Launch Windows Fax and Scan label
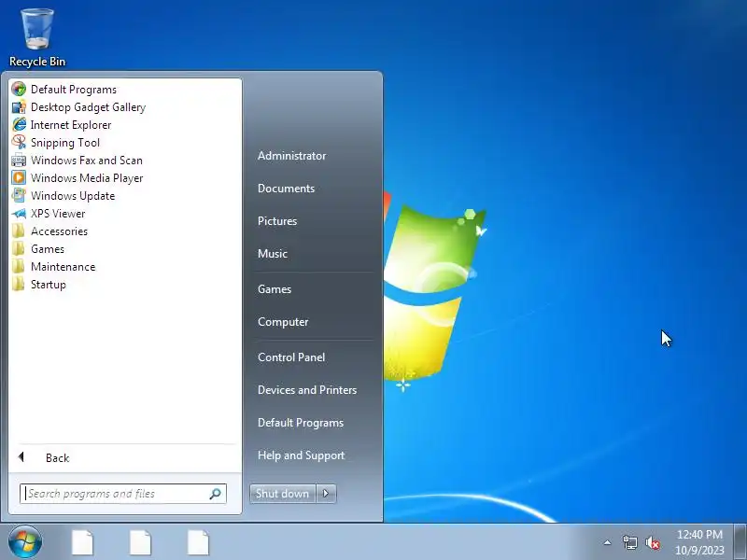 coord(87,161)
